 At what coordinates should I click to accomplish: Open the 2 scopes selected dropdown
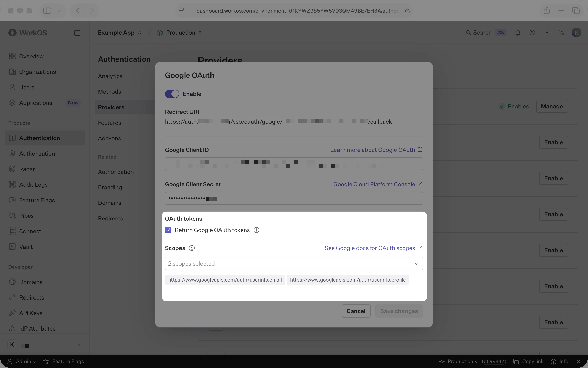pyautogui.click(x=294, y=264)
